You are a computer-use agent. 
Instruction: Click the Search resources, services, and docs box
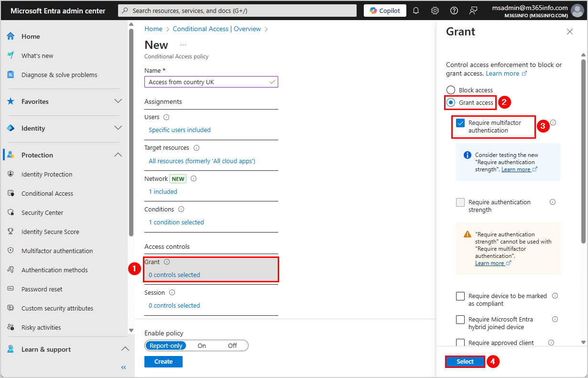point(238,11)
